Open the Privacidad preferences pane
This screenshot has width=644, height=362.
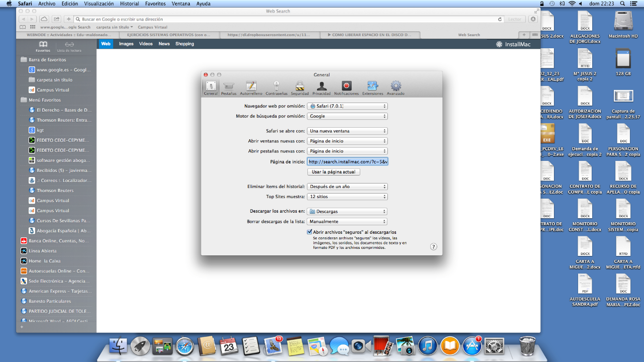[x=321, y=87]
